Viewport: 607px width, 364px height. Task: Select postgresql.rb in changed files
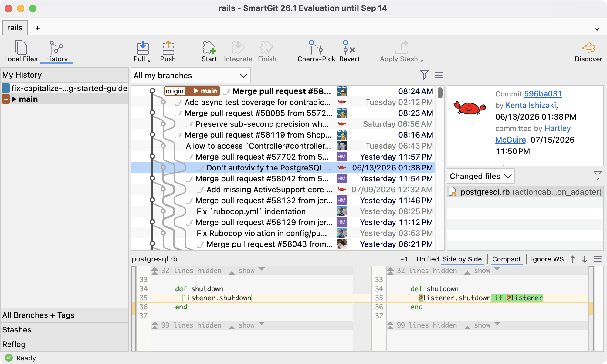(x=525, y=192)
